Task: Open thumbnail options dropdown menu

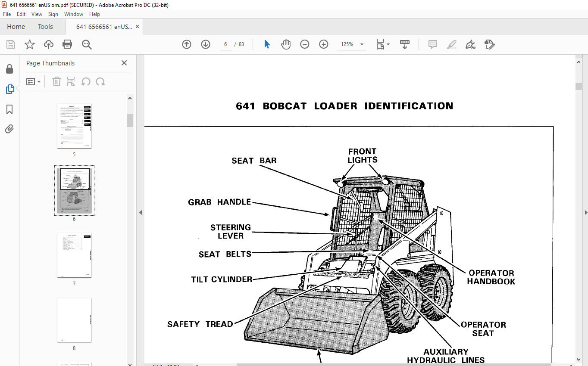Action: coord(34,81)
